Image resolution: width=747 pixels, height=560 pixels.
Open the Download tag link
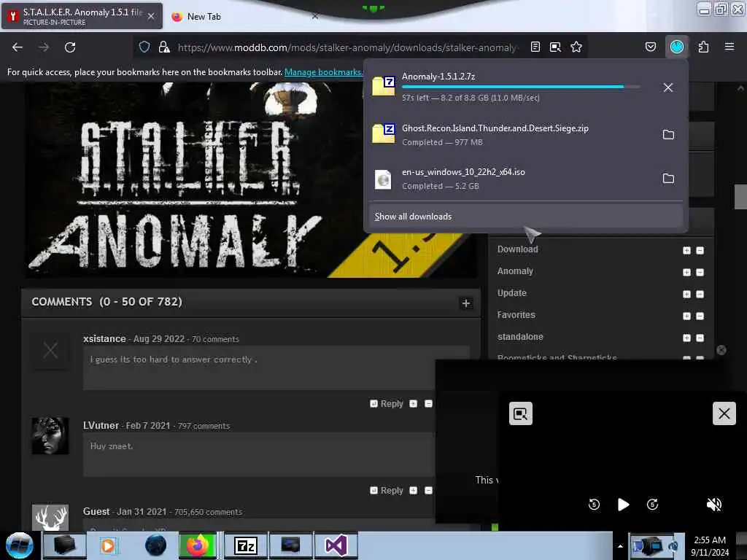point(517,249)
